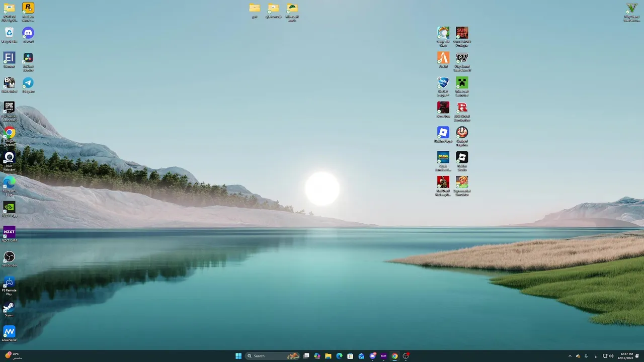
Task: Select the NVIDIA App desktop icon
Action: tap(9, 209)
